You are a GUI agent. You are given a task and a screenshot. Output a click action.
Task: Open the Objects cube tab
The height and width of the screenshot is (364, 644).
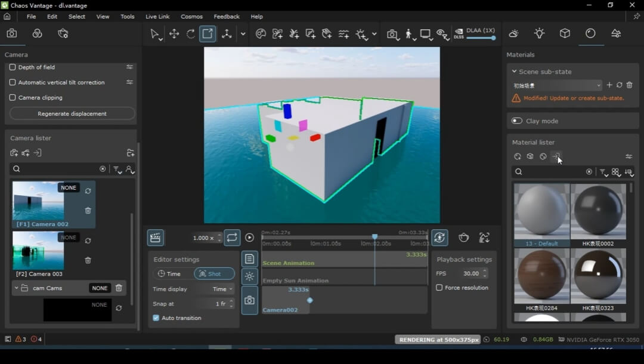(x=565, y=33)
